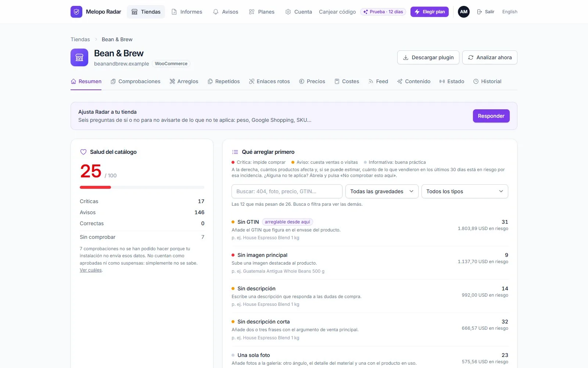Open the Contenido tab
Viewport: 588px width, 368px height.
pyautogui.click(x=414, y=81)
